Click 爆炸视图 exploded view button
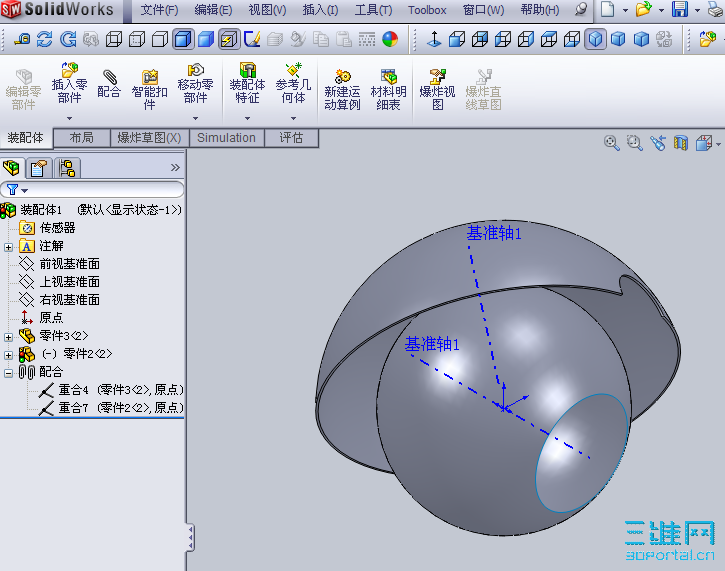Image resolution: width=725 pixels, height=571 pixels. (437, 90)
